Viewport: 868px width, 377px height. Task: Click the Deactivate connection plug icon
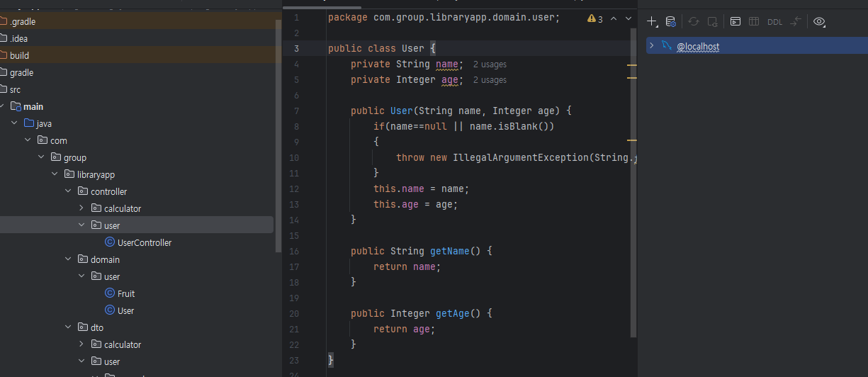pyautogui.click(x=713, y=21)
